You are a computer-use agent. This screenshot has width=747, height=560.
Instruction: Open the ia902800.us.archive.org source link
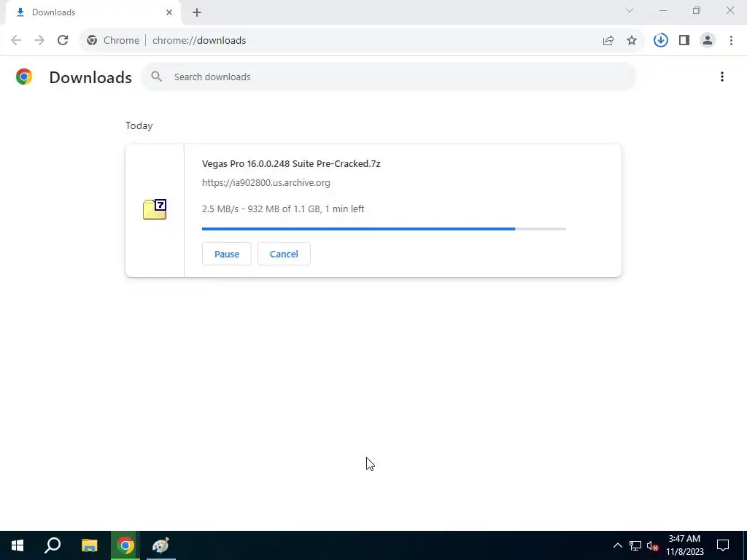266,183
